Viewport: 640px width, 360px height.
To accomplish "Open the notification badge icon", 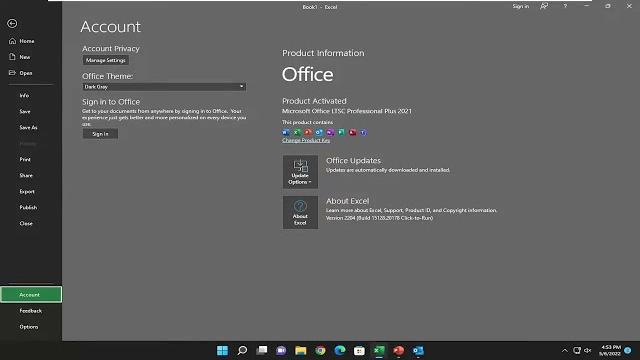I will 628,351.
